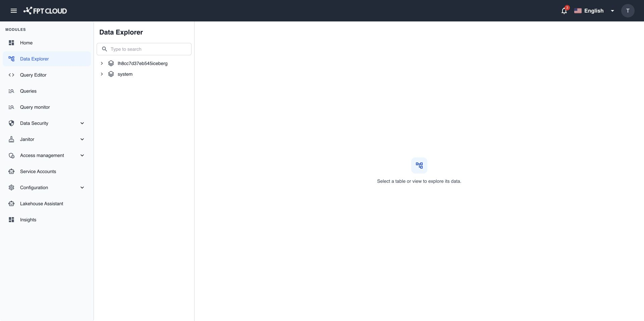This screenshot has height=321, width=644.
Task: Click the Query monitor icon
Action: [11, 107]
